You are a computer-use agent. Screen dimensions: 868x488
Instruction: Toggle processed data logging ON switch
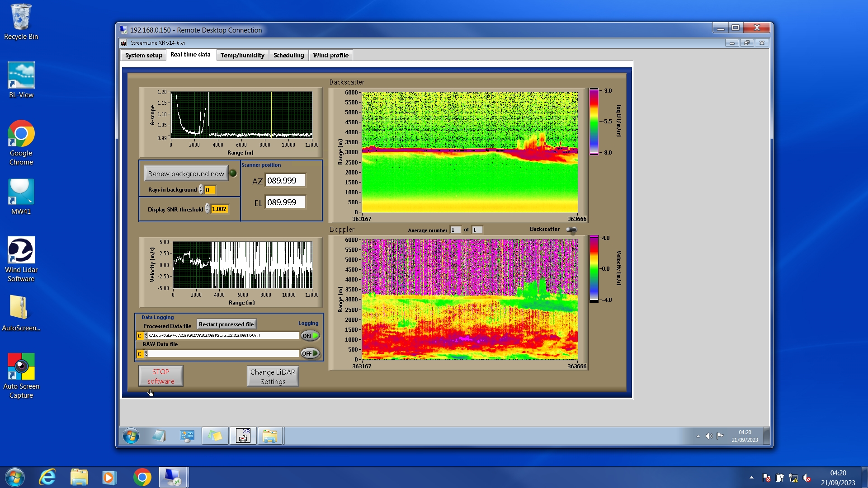[310, 336]
